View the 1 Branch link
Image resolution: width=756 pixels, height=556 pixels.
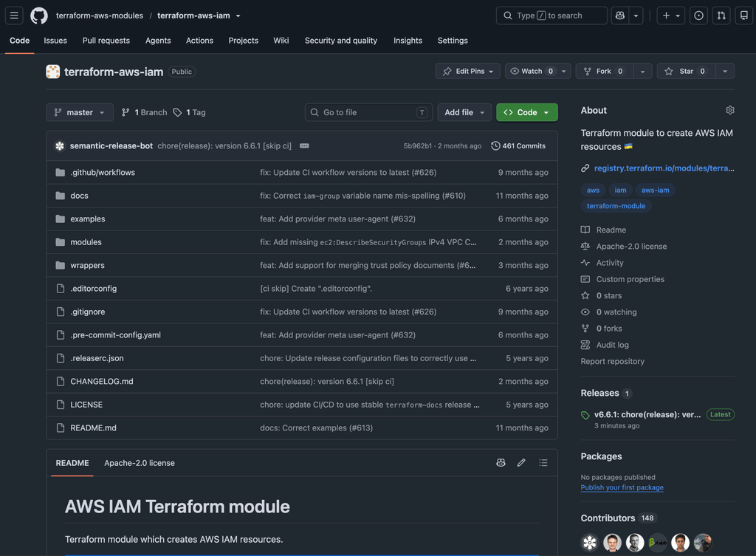click(145, 112)
